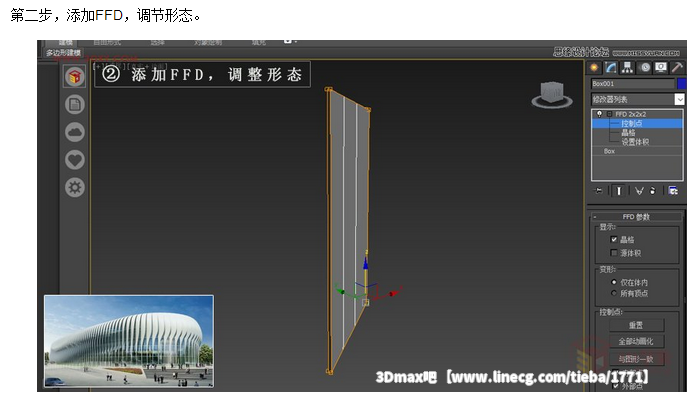Switch to the Modify command panel icon
688x396 pixels.
coord(611,68)
